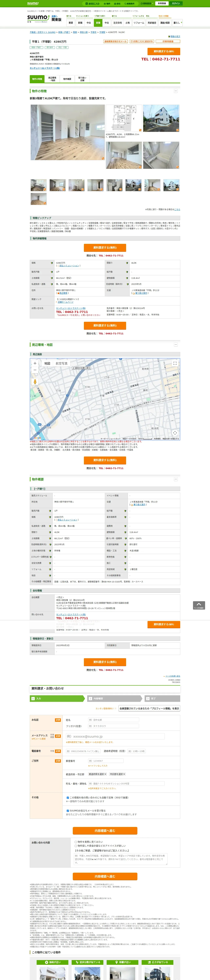
Task: Click the page-top arrow button
Action: (x=199, y=605)
